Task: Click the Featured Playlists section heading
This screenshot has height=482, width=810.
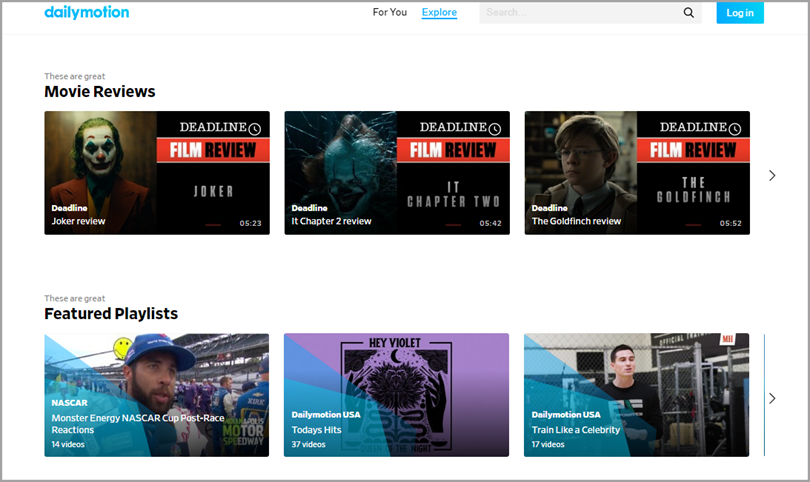Action: [111, 314]
